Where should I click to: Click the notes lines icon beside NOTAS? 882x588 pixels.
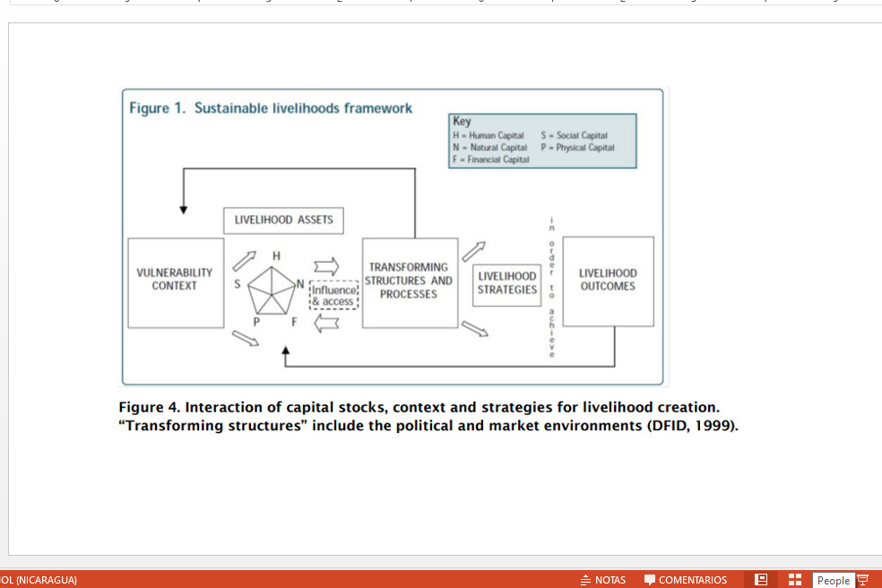[586, 580]
